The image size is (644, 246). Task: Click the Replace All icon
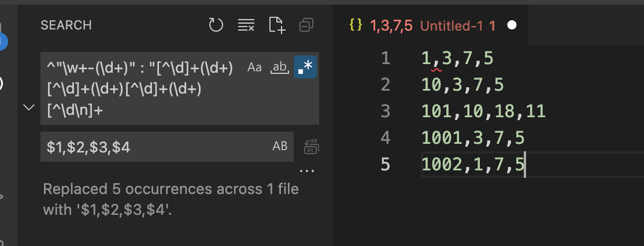pyautogui.click(x=312, y=147)
